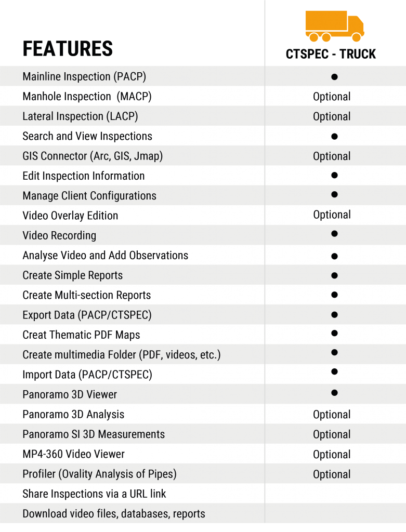Click the dot for Panoramo 3D Viewer

pos(334,393)
